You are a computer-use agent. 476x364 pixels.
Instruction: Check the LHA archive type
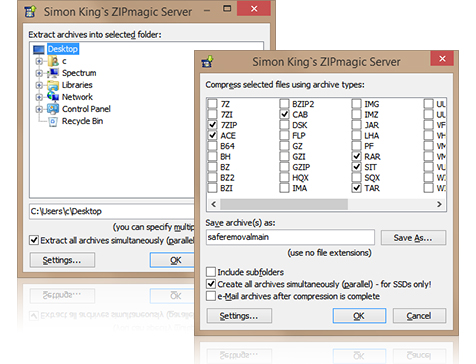(x=357, y=135)
